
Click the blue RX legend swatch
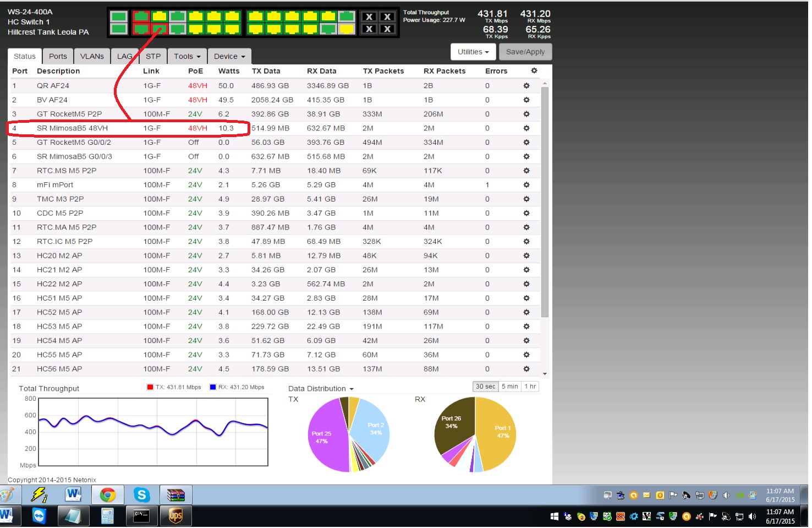213,387
